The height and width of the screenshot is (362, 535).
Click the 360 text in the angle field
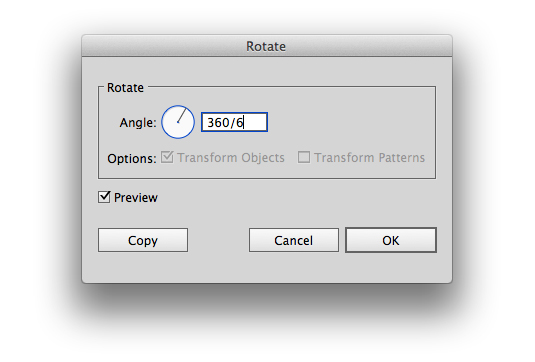pos(218,122)
